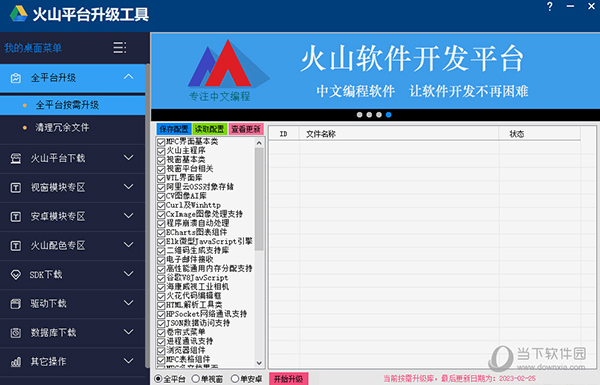Click the 其它操作 chart icon

(x=16, y=362)
